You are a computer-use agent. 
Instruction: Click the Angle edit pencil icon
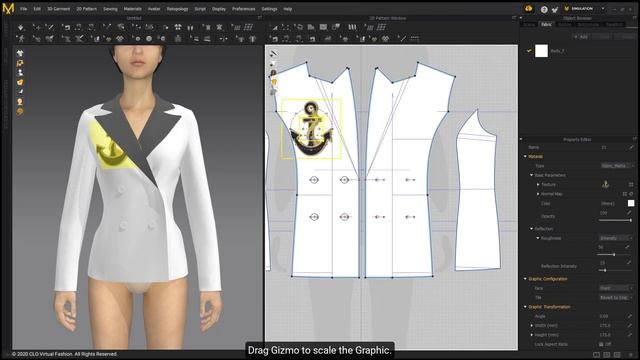click(x=629, y=316)
